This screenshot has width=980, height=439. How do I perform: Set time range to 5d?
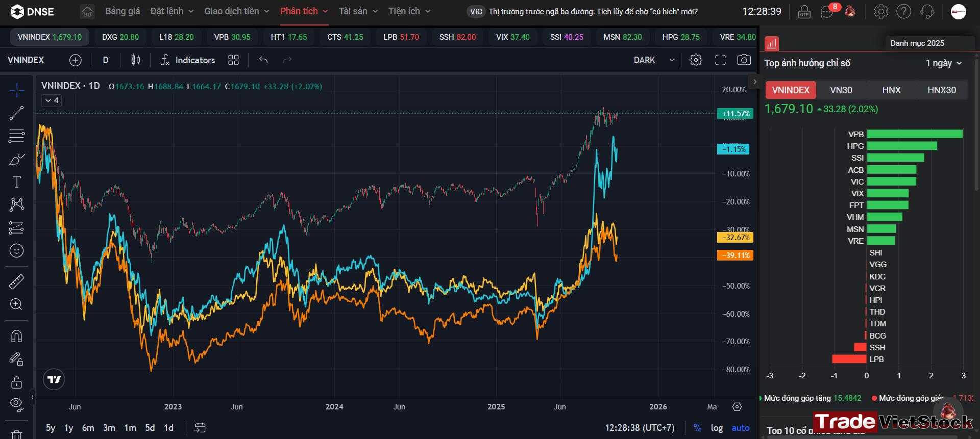pos(150,428)
